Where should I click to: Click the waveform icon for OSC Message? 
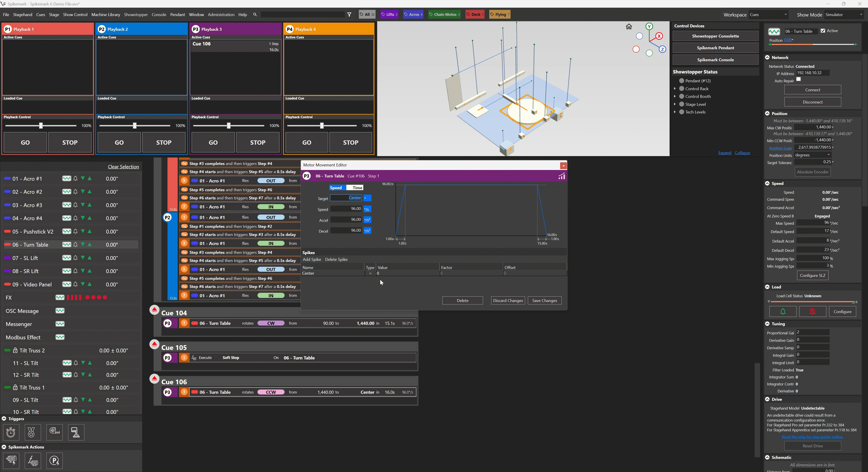(x=60, y=311)
